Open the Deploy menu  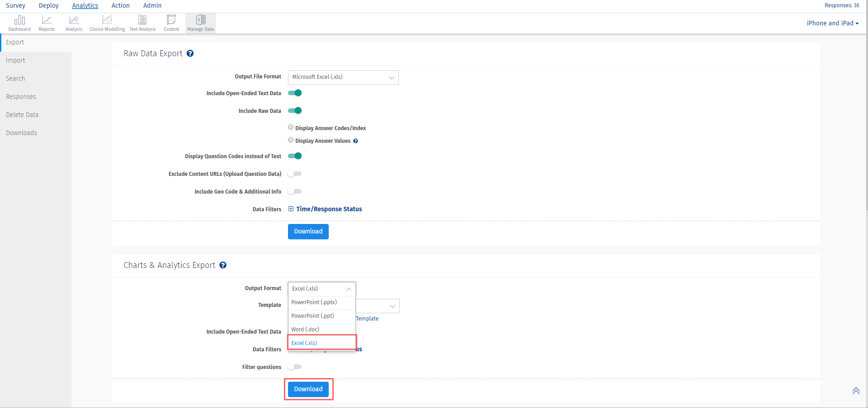[x=49, y=5]
